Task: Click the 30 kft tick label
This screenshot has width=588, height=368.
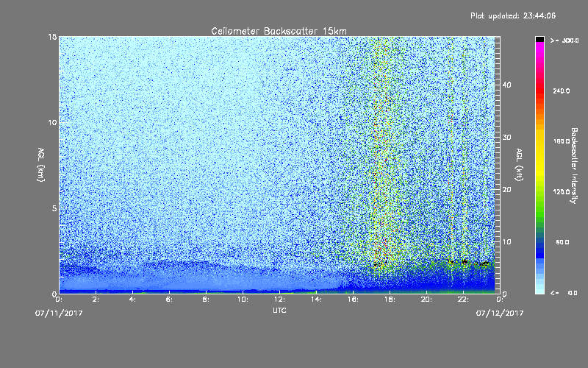Action: tap(506, 137)
